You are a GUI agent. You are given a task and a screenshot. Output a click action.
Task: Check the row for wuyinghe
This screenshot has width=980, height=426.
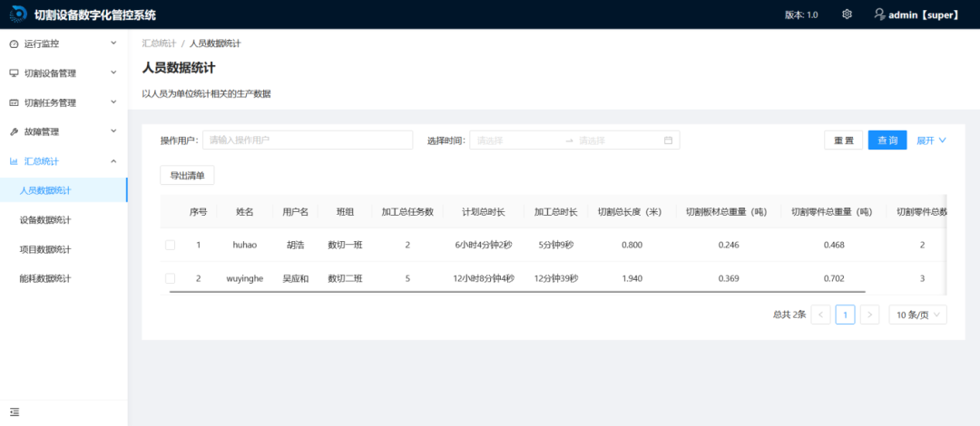[x=170, y=278]
